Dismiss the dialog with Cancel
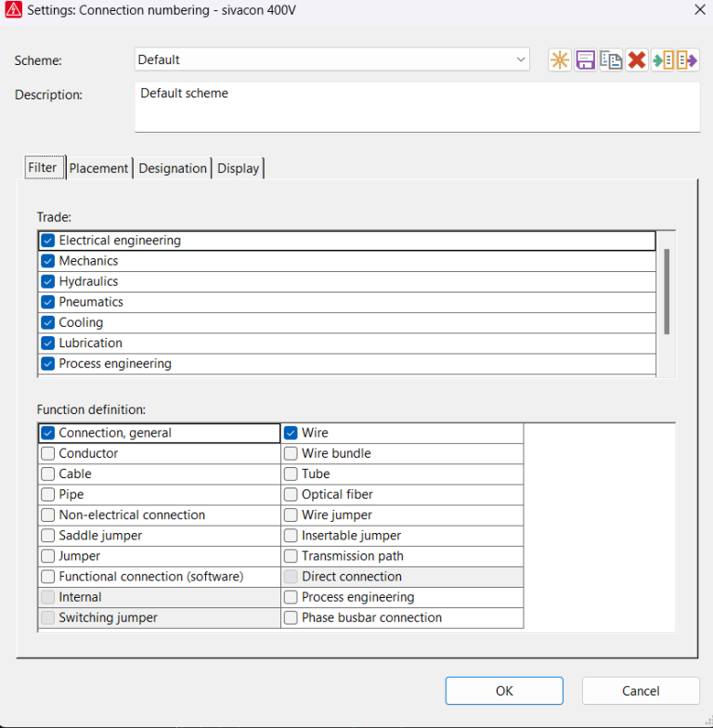The height and width of the screenshot is (728, 713). [x=641, y=691]
